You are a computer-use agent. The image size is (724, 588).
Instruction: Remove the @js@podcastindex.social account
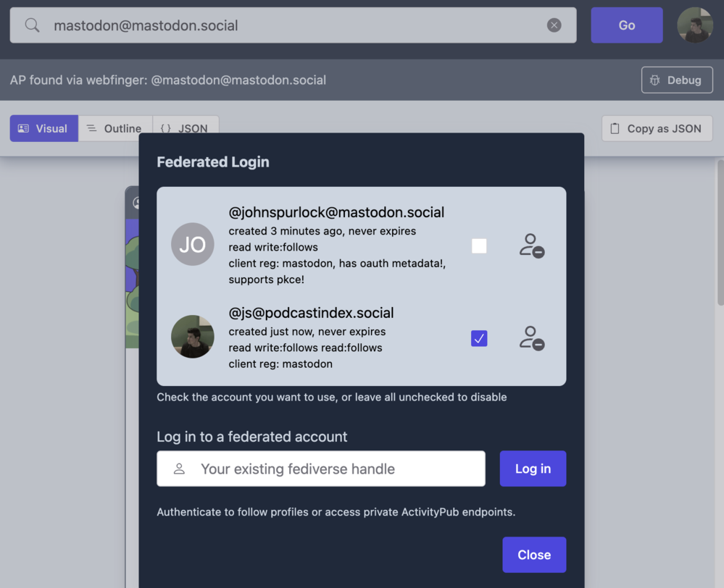point(531,338)
